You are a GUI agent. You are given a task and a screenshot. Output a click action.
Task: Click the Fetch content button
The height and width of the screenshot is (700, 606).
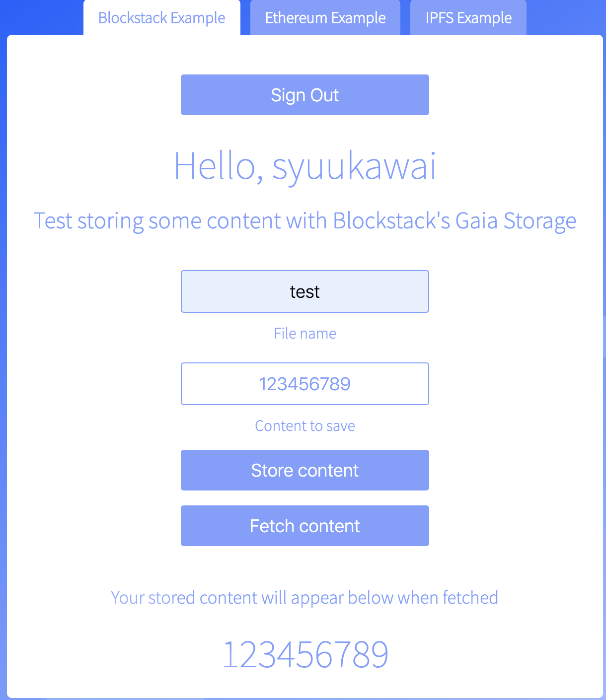304,525
